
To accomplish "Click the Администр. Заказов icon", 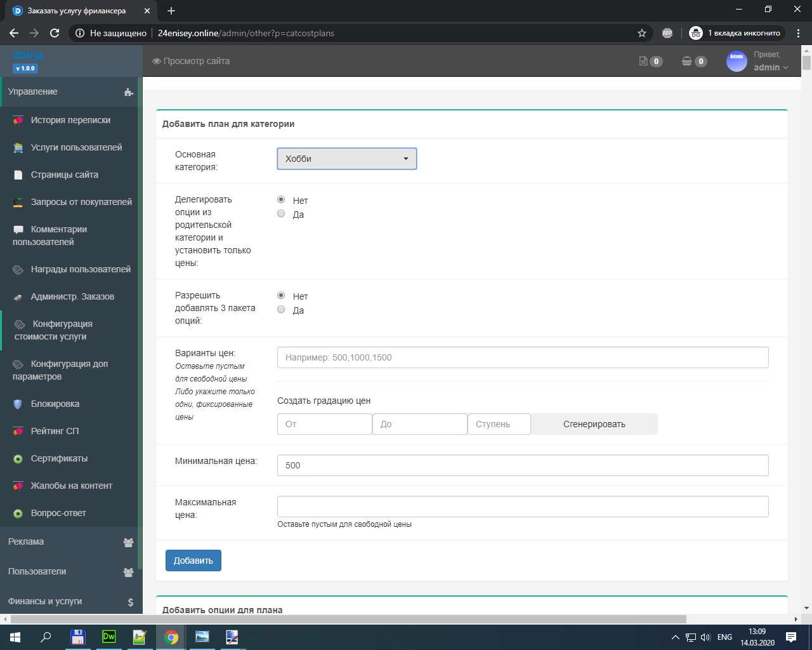I will 18,297.
